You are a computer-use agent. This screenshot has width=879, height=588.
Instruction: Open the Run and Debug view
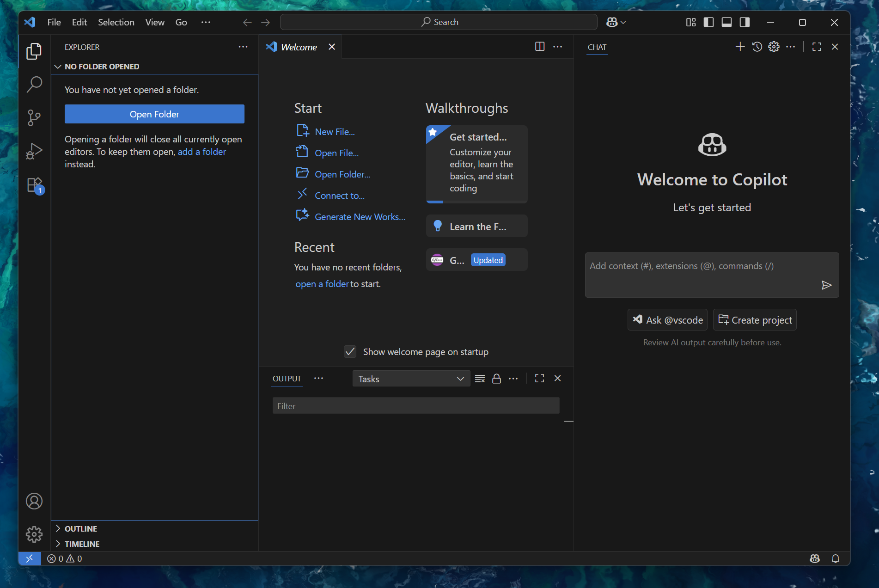34,151
